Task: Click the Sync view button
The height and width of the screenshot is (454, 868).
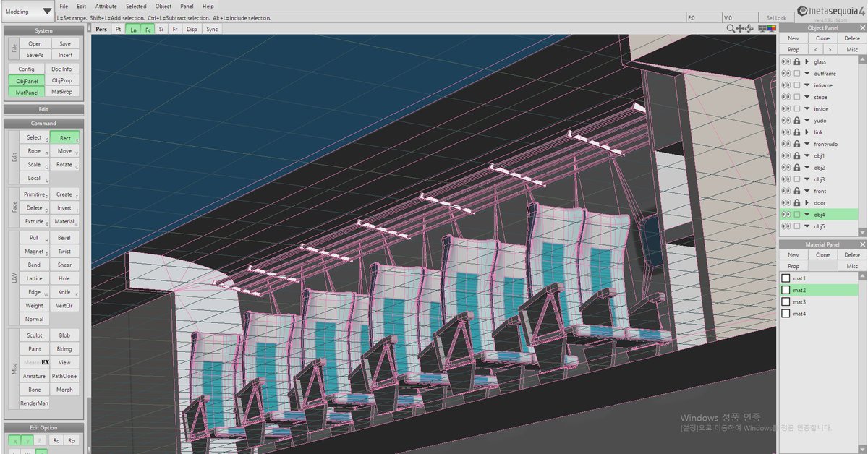Action: tap(212, 30)
